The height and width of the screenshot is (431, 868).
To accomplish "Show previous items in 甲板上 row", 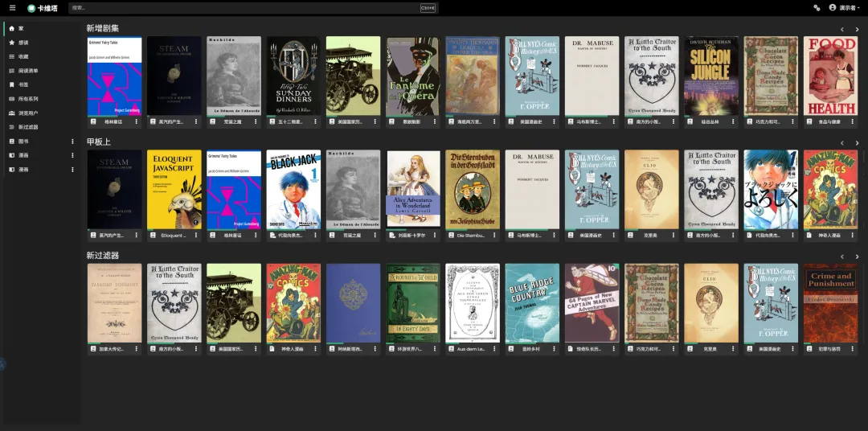I will click(x=842, y=143).
